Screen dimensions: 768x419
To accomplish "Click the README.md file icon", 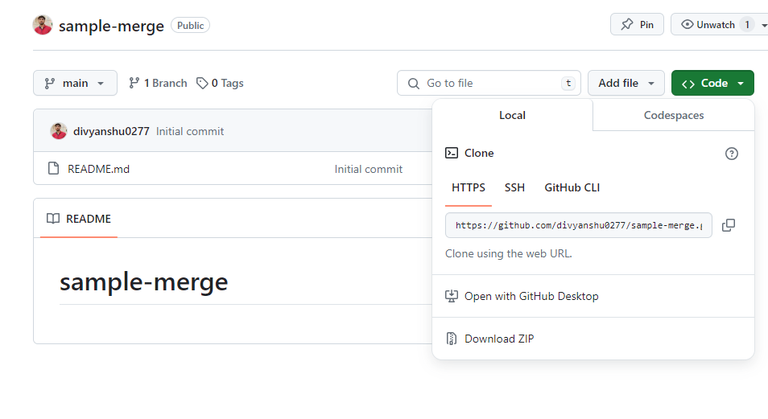I will [x=53, y=169].
